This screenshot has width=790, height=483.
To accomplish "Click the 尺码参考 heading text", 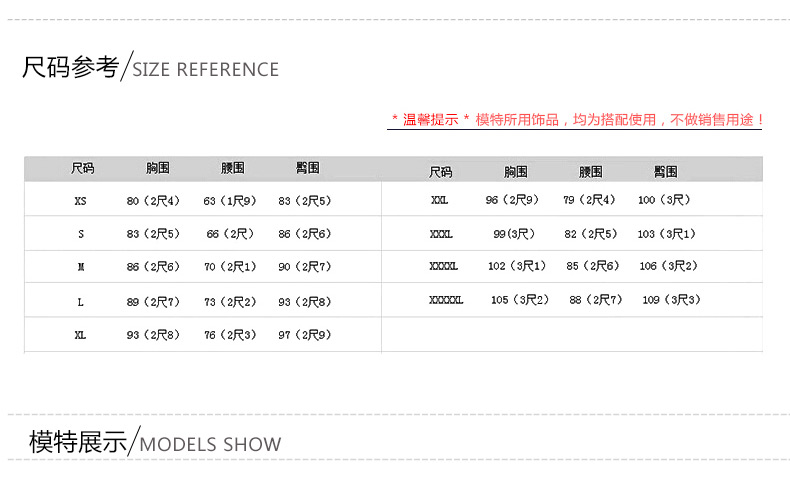I will (70, 68).
